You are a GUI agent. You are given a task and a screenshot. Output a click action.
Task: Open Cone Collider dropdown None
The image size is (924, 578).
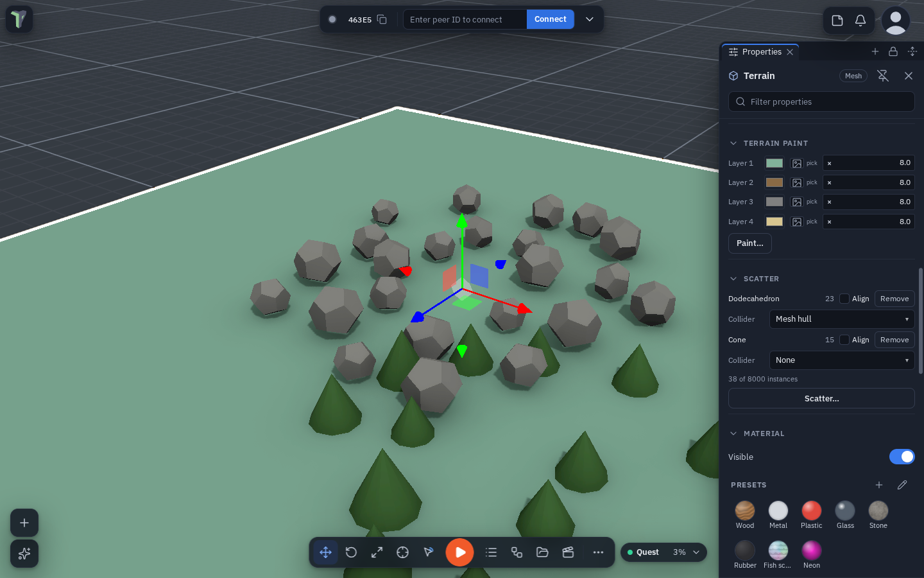[x=842, y=360]
